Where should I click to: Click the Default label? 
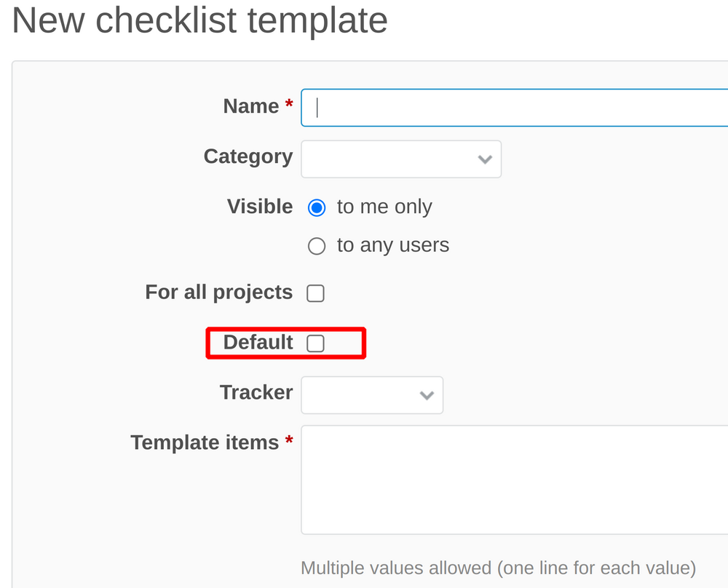(x=256, y=342)
